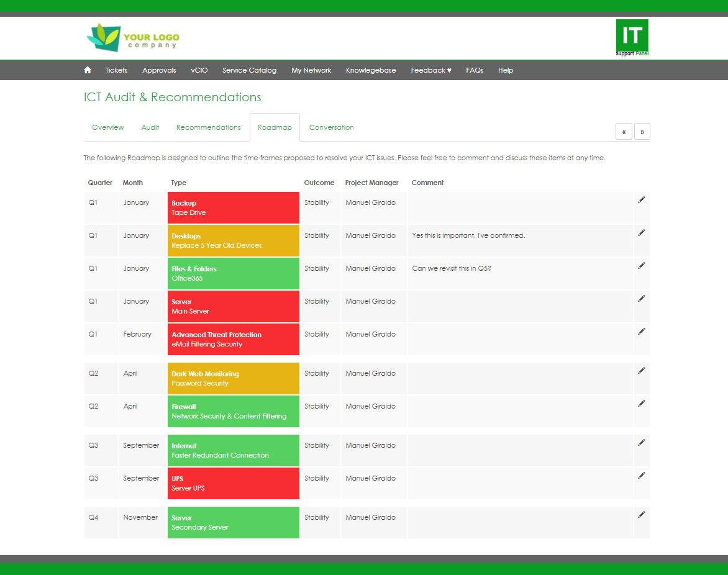Go to next tab with » button
Image resolution: width=728 pixels, height=575 pixels.
point(642,132)
